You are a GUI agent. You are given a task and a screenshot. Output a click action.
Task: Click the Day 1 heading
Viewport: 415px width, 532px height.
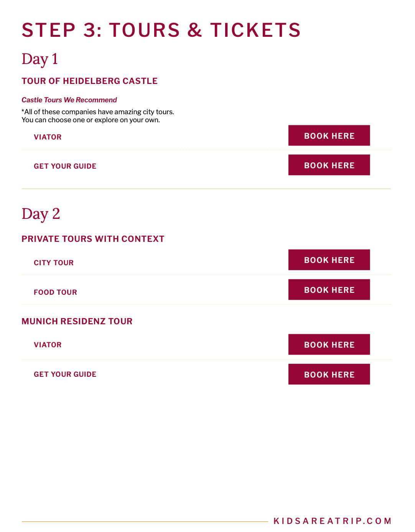coord(40,59)
